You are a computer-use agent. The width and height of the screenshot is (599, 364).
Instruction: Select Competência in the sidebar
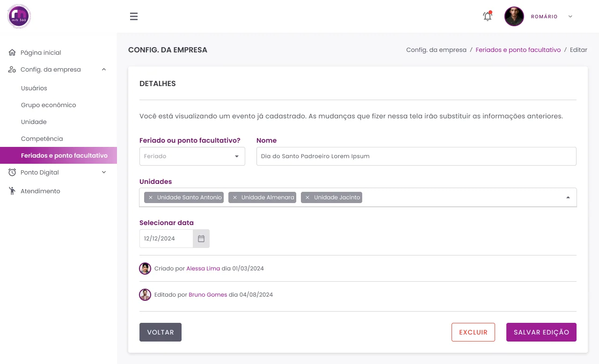(x=42, y=138)
